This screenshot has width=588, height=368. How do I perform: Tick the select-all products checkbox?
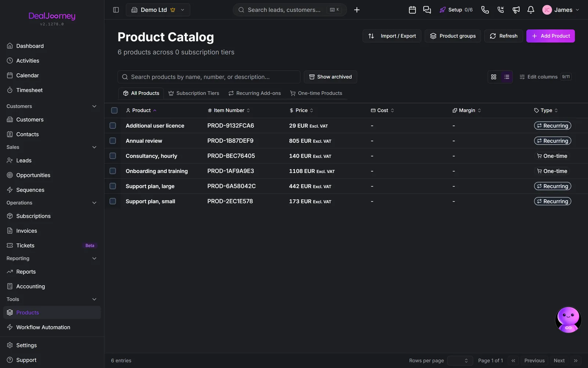[x=114, y=110]
